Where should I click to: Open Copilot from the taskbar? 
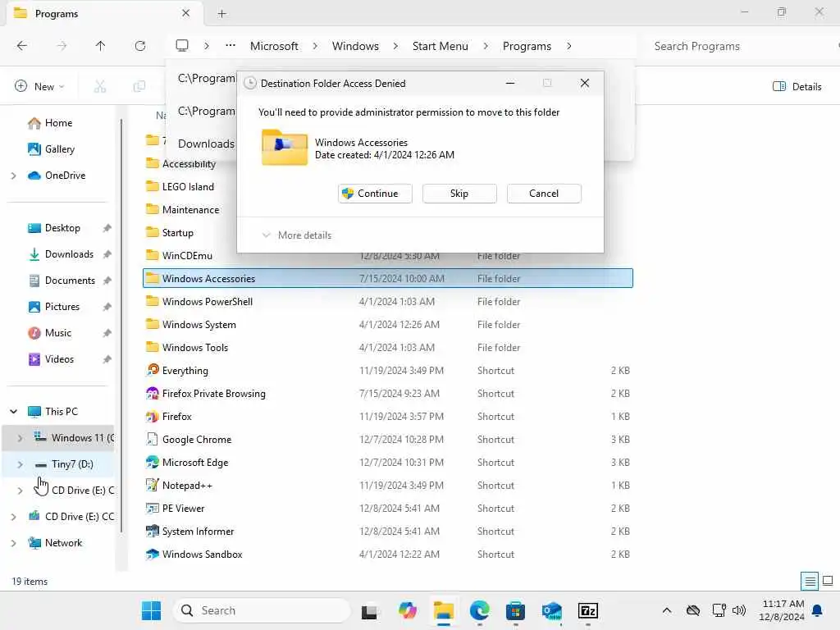[x=407, y=610]
